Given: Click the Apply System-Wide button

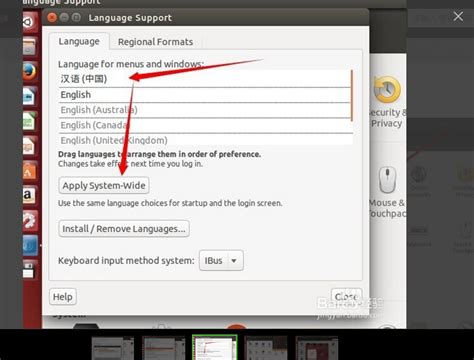Looking at the screenshot, I should click(104, 185).
